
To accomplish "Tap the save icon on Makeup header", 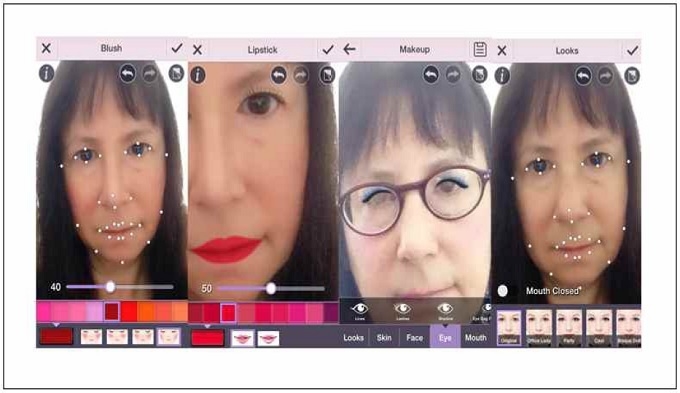I will click(480, 49).
